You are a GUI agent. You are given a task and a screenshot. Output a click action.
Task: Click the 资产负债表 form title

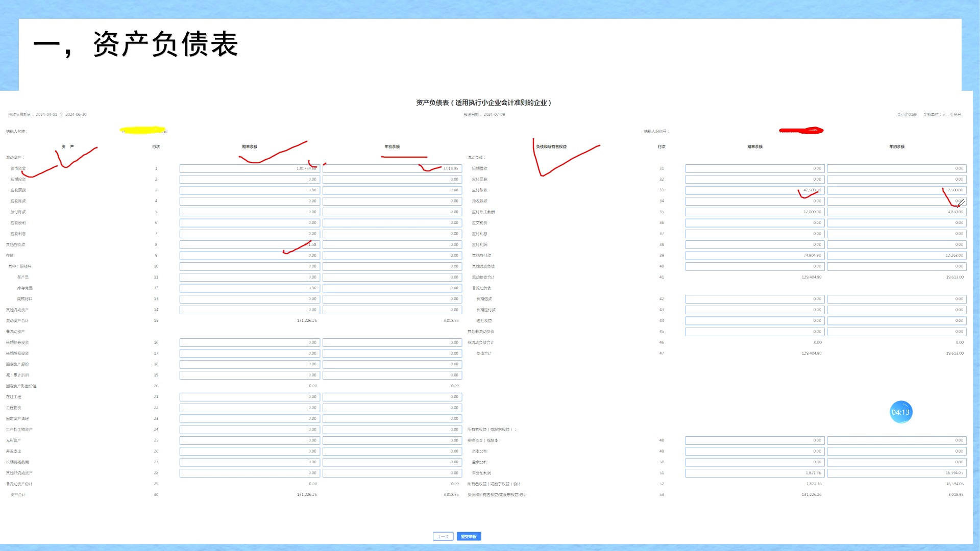pyautogui.click(x=484, y=103)
